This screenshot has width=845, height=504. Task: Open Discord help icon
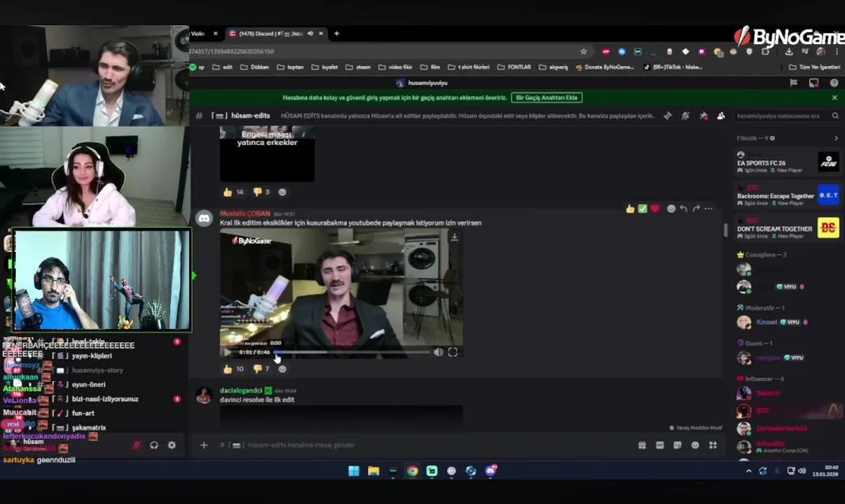point(834,83)
